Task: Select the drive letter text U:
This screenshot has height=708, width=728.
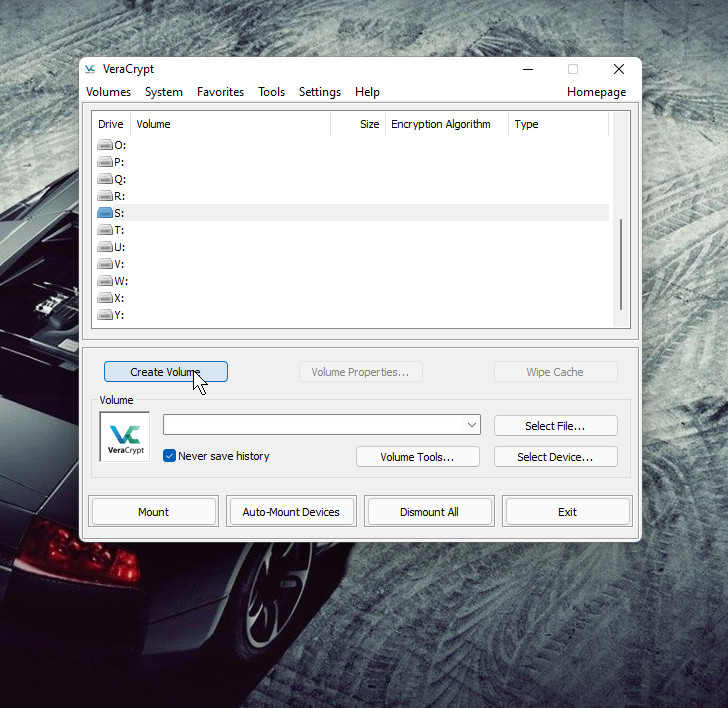Action: pos(120,247)
